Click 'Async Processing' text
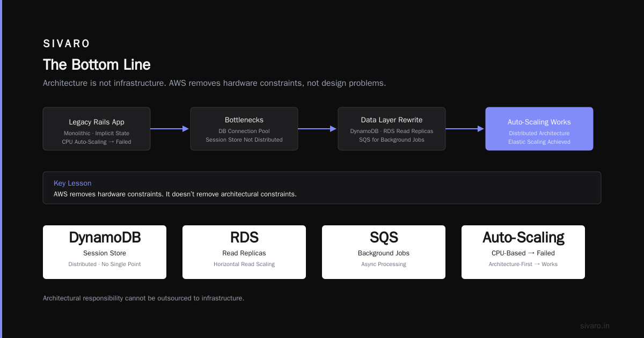The width and height of the screenshot is (644, 338). [x=384, y=264]
